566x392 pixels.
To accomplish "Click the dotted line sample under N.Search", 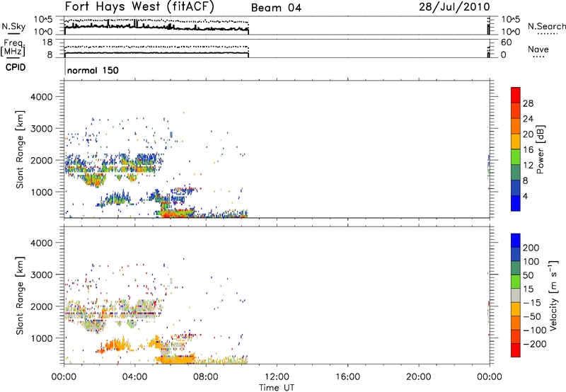I will point(548,33).
